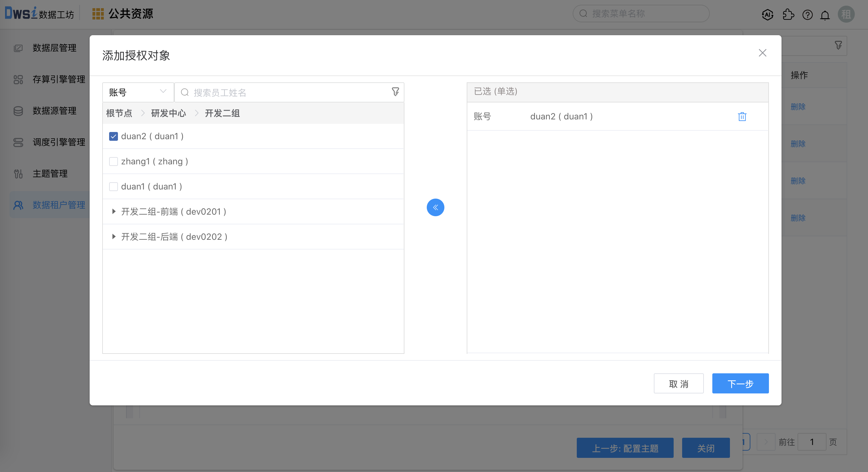
Task: Open the 账号 type dropdown
Action: [x=138, y=92]
